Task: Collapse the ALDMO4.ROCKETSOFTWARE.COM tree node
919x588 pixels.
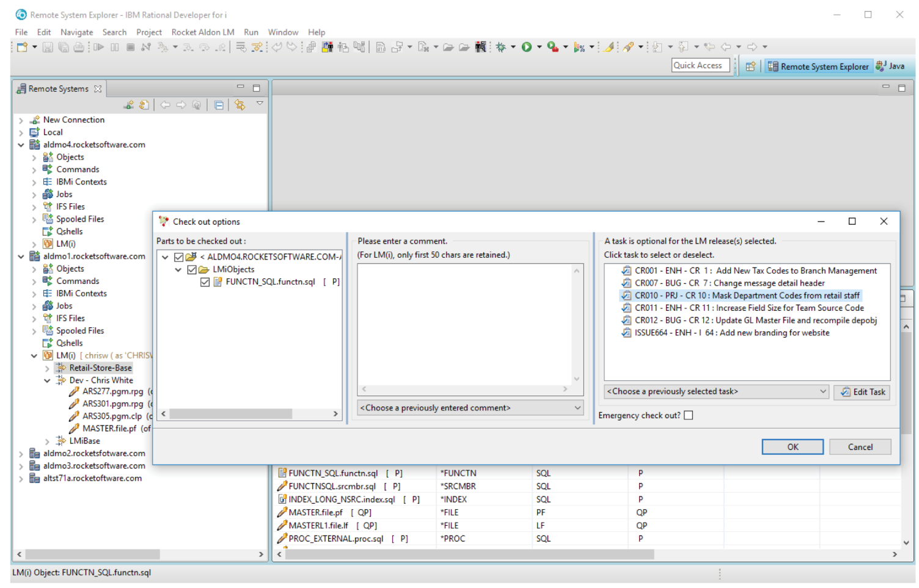Action: coord(165,257)
